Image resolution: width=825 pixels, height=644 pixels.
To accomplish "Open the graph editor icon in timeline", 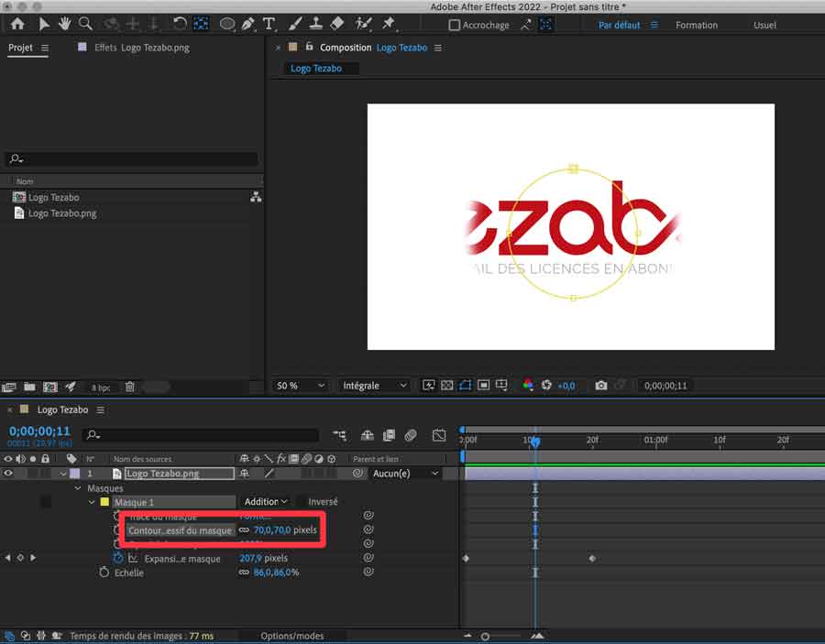I will click(439, 435).
